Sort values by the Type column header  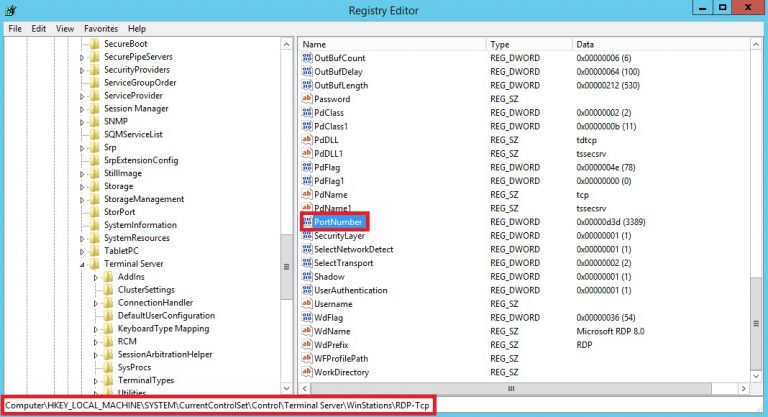(528, 44)
